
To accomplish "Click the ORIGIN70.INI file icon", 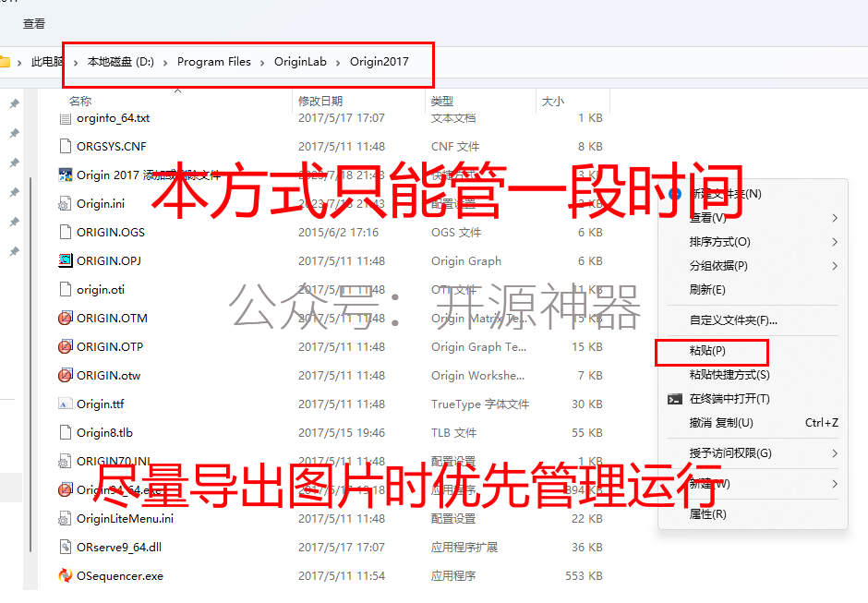I will click(66, 461).
